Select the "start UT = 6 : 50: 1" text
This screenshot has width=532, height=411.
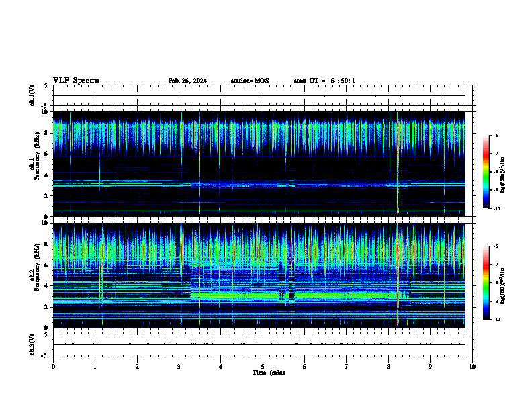tap(324, 81)
